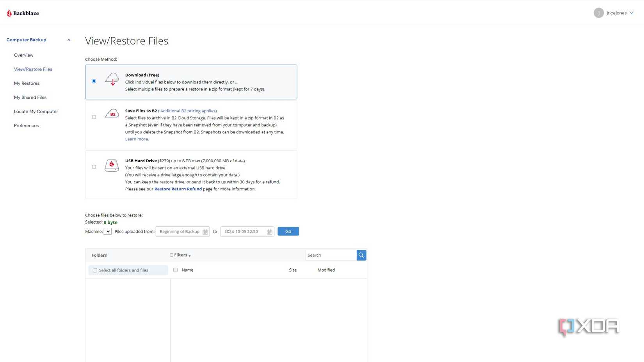Open the Restore Return Refund link

178,189
